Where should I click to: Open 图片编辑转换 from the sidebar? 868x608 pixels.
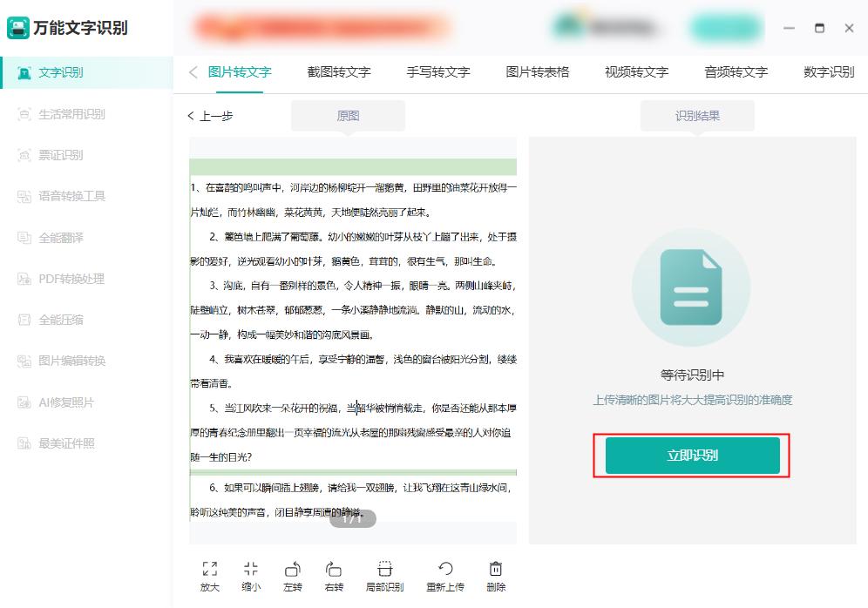[69, 360]
